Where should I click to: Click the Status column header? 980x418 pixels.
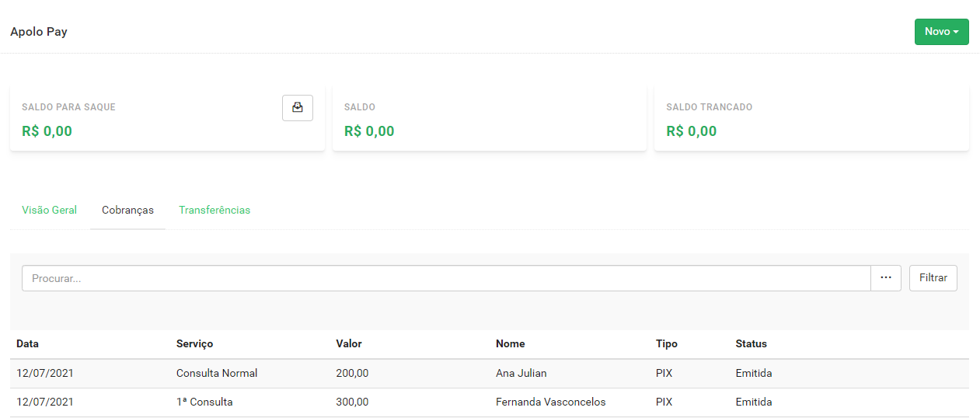(751, 343)
